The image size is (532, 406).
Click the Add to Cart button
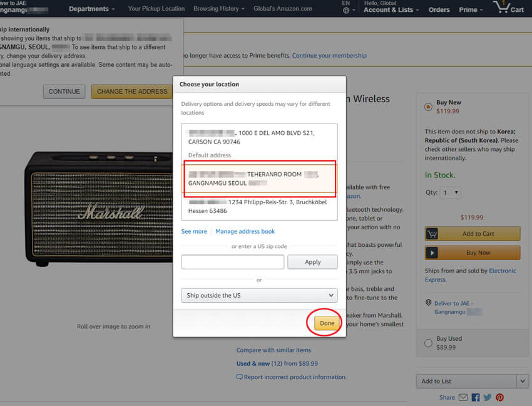point(473,234)
